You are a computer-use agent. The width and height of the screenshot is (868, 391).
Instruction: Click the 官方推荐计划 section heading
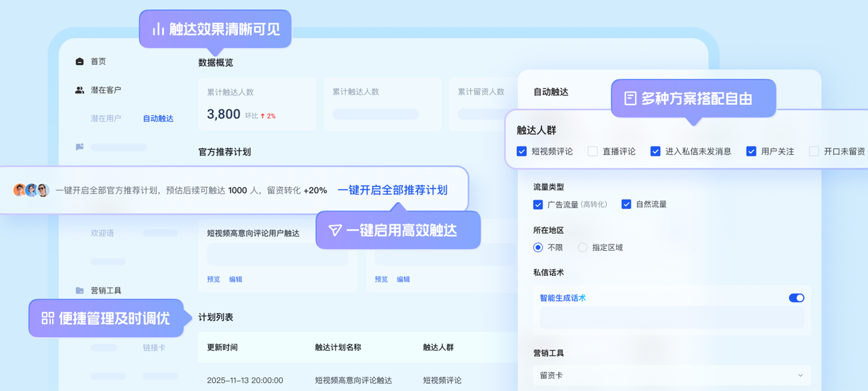point(225,152)
